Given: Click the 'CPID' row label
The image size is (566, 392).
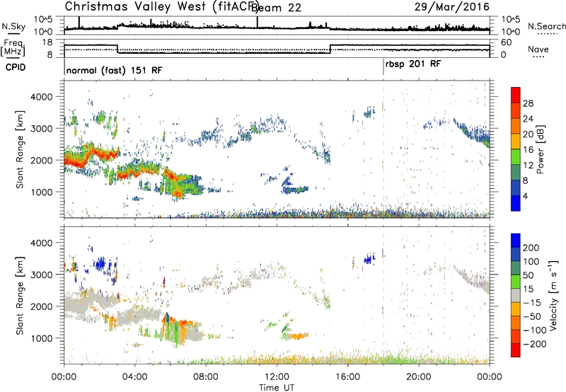Looking at the screenshot, I should coord(16,67).
